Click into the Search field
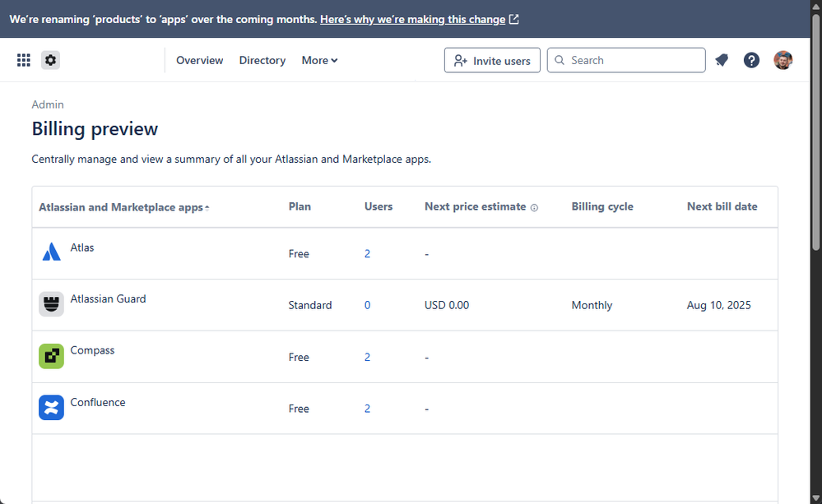822x504 pixels. tap(626, 60)
